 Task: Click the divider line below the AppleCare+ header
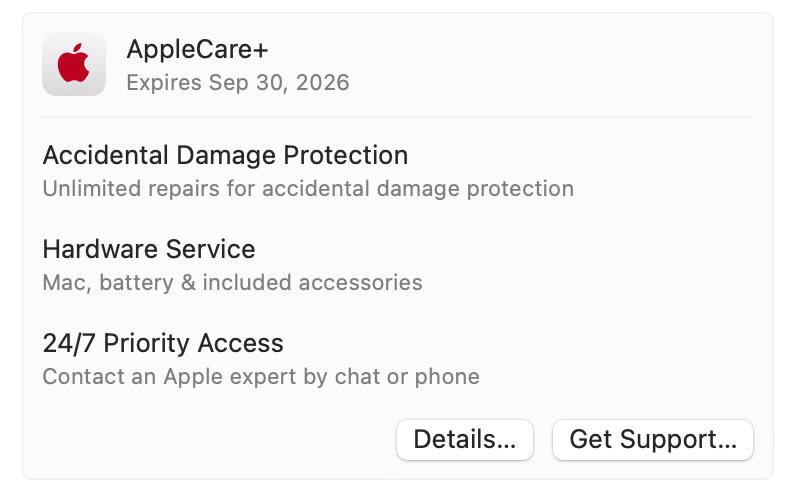pos(398,117)
